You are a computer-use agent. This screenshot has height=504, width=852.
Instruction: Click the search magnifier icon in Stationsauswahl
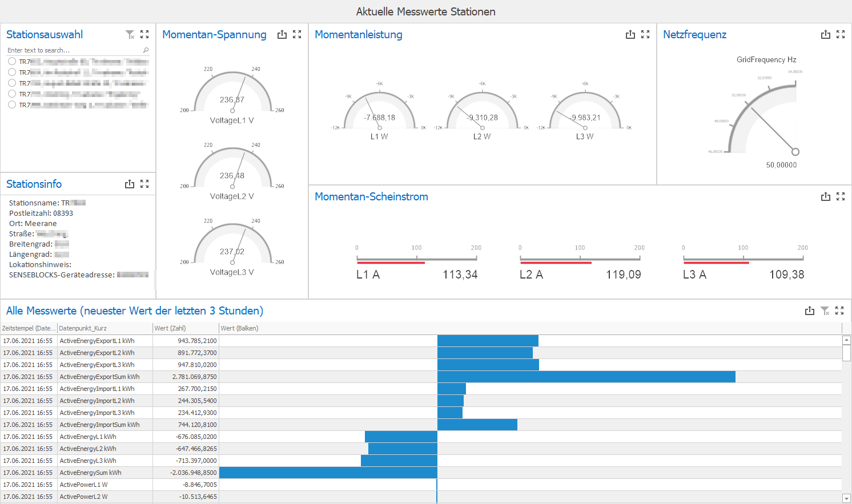point(146,50)
